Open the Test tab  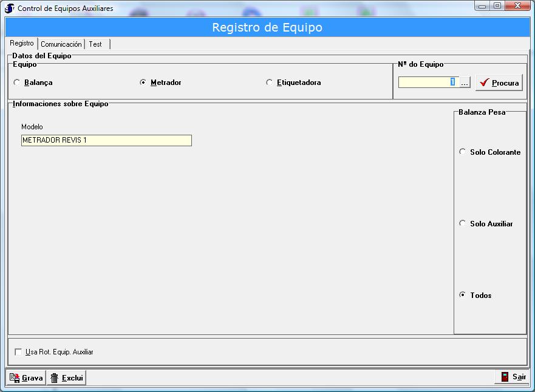click(x=95, y=44)
